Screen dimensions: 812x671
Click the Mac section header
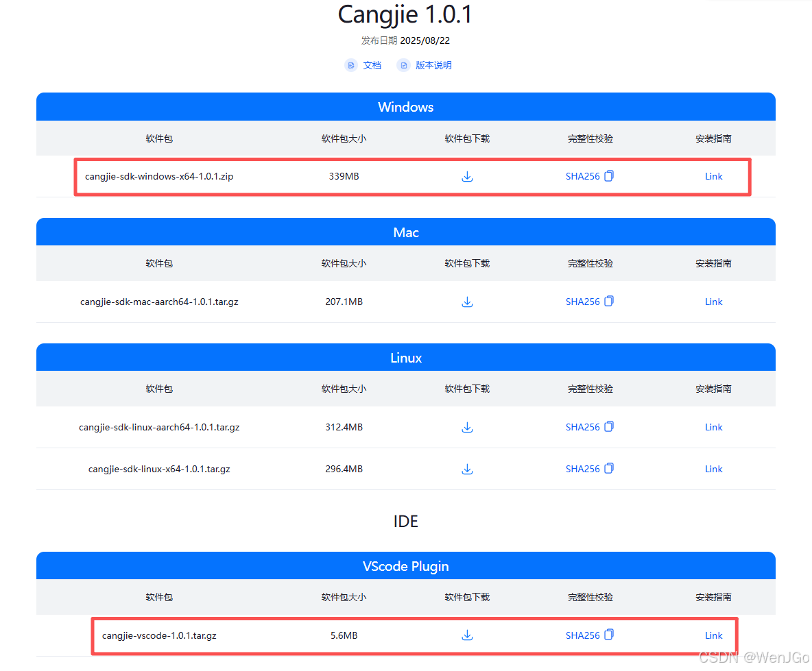pyautogui.click(x=406, y=232)
